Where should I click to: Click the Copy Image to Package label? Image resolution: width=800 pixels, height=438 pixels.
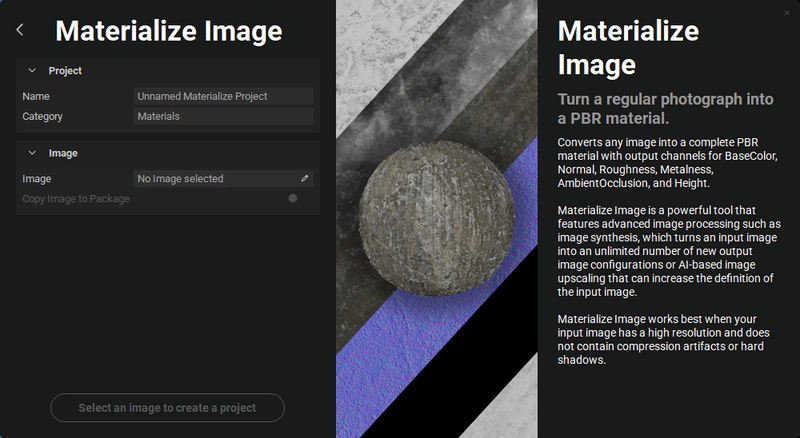[76, 199]
